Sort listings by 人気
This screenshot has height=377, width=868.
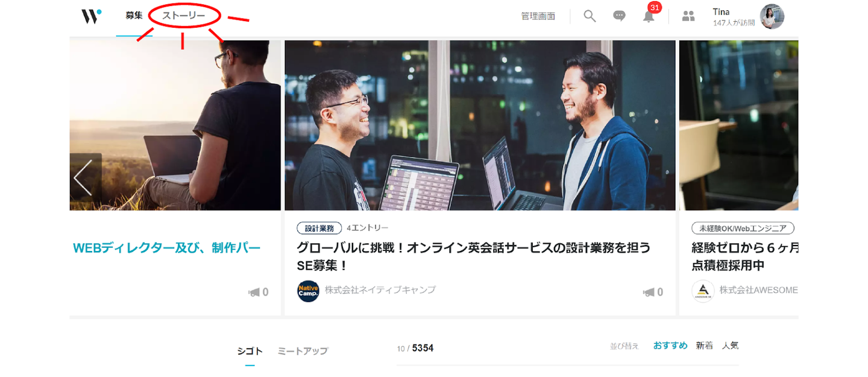(730, 346)
